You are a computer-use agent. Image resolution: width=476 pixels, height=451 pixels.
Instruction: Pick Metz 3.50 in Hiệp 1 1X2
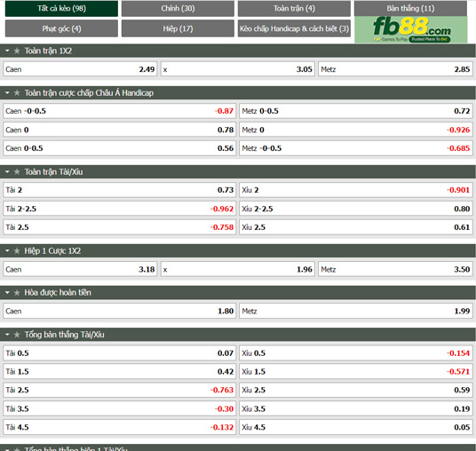tap(395, 269)
